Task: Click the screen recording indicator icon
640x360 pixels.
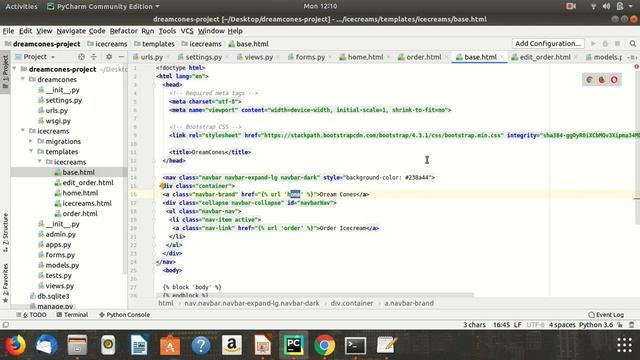Action: pos(571,6)
